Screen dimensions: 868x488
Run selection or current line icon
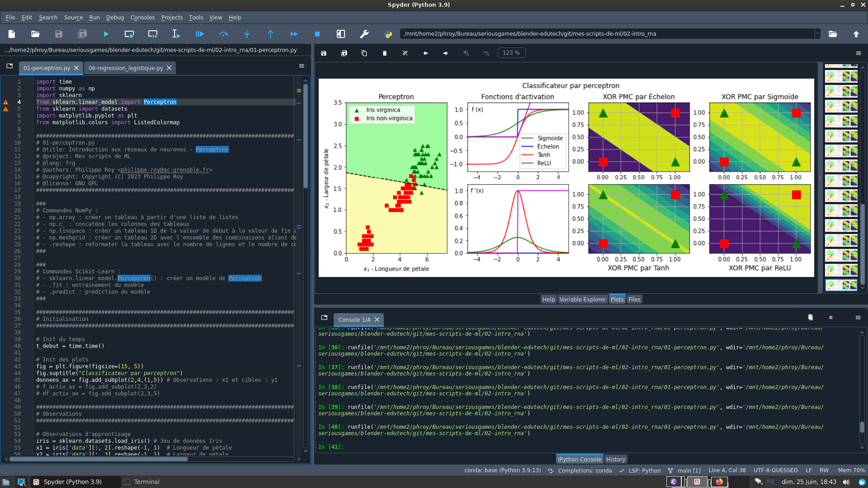[x=176, y=34]
